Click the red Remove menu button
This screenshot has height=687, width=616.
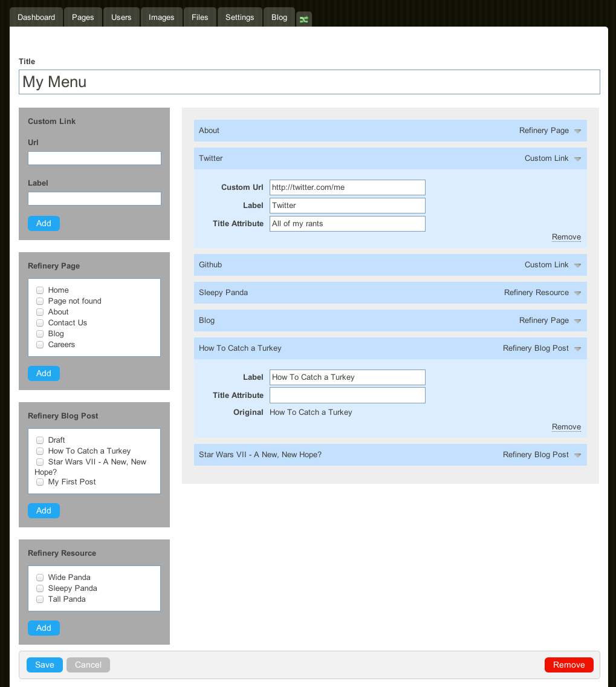click(569, 665)
